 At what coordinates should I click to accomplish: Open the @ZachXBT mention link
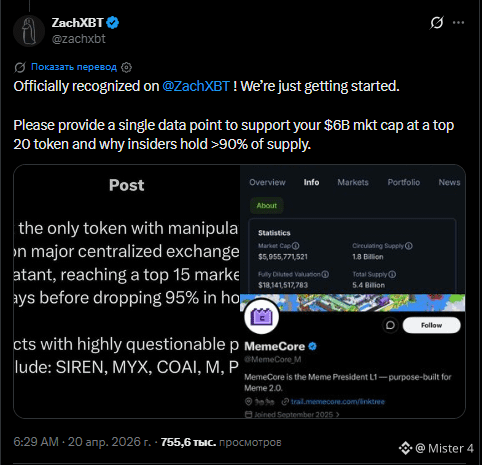click(196, 86)
